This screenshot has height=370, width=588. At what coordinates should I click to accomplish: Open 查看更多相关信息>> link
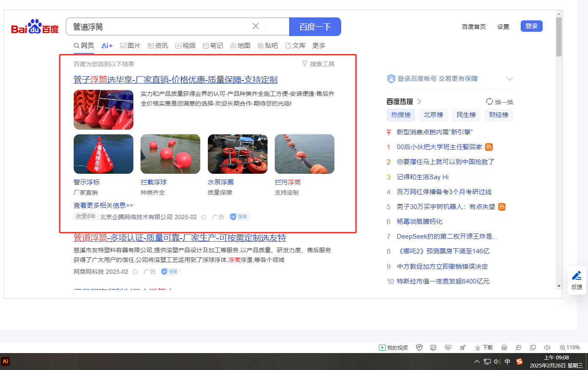(103, 205)
